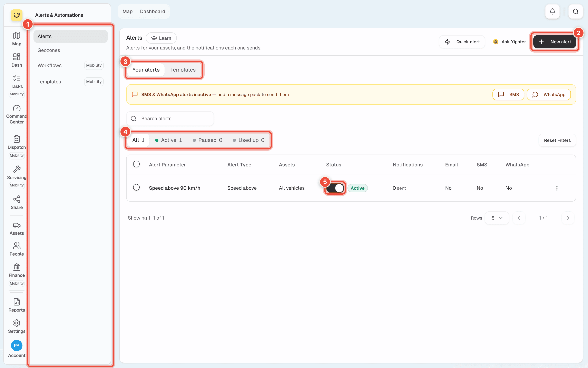Open the global search magnifier icon
The image size is (588, 368).
tap(576, 11)
